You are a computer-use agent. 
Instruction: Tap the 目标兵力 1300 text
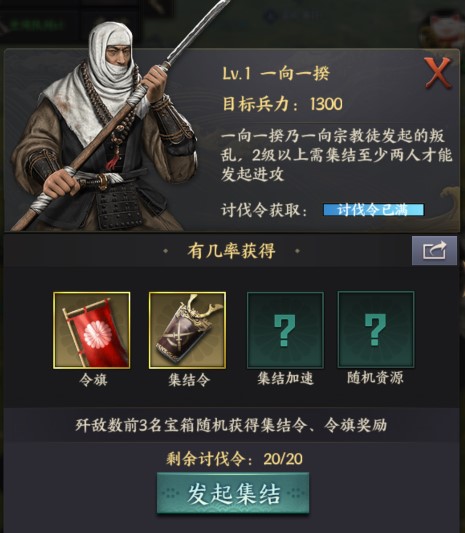pos(282,104)
